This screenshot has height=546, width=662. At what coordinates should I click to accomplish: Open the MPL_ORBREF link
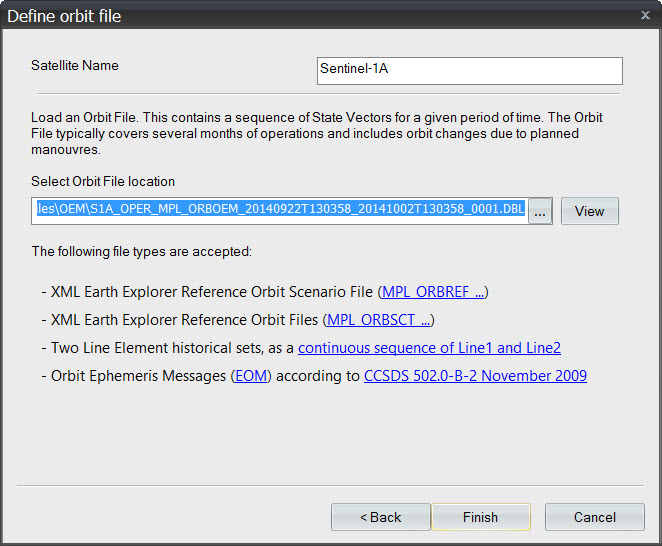click(x=433, y=292)
